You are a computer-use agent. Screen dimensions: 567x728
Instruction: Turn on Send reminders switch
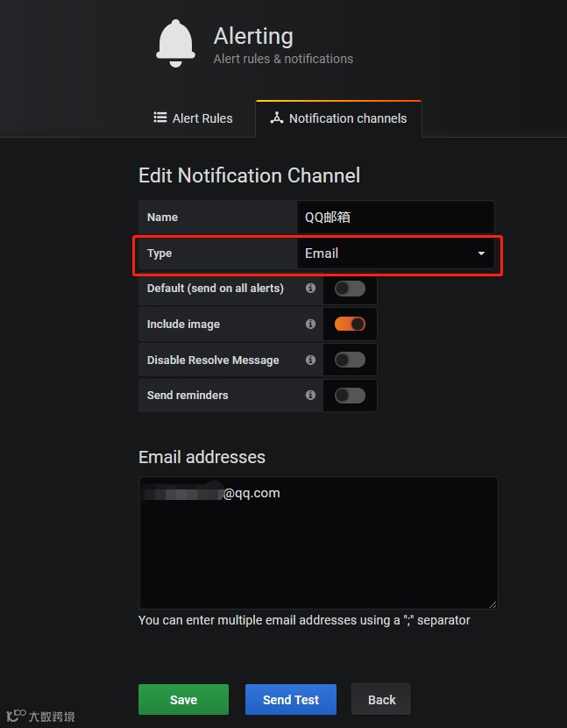[x=350, y=396]
